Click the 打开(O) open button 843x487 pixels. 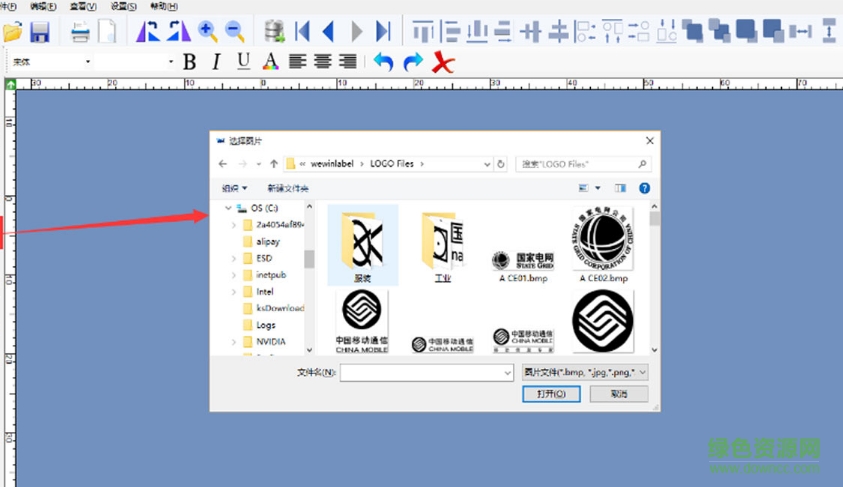coord(551,394)
